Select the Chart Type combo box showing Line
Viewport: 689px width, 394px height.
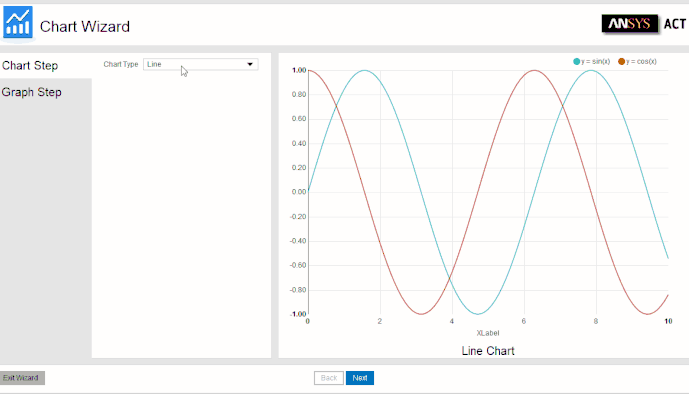coord(200,64)
